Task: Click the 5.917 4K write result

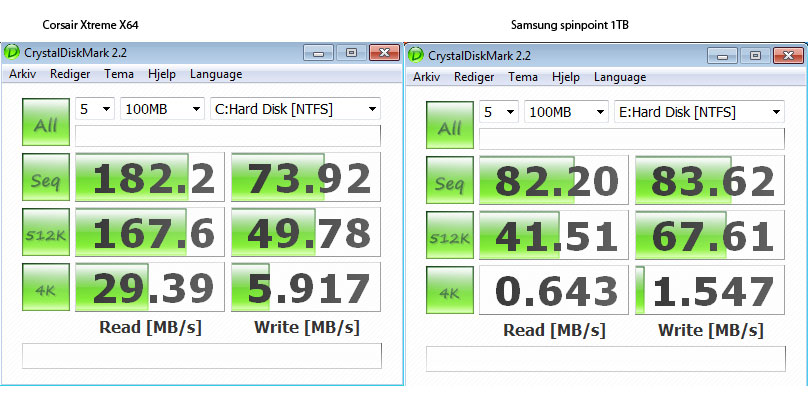Action: coord(306,287)
